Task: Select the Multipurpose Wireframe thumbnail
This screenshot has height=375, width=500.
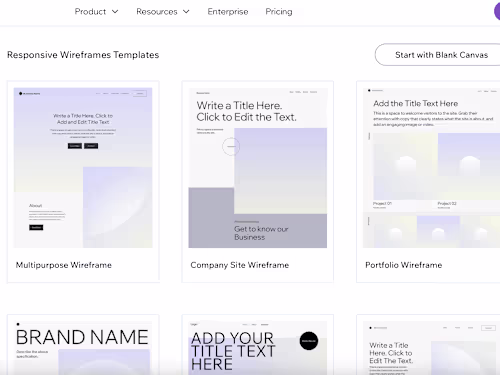Action: pyautogui.click(x=83, y=168)
